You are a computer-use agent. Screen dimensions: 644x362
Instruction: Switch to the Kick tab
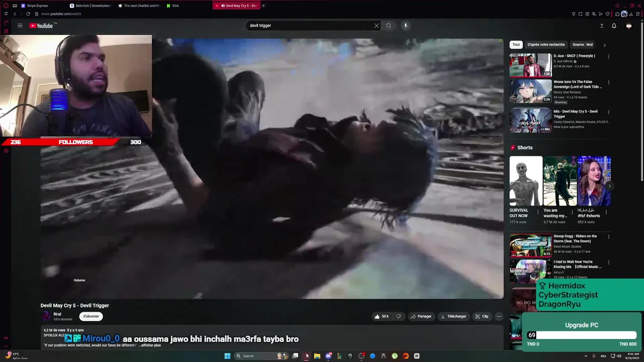(x=187, y=6)
